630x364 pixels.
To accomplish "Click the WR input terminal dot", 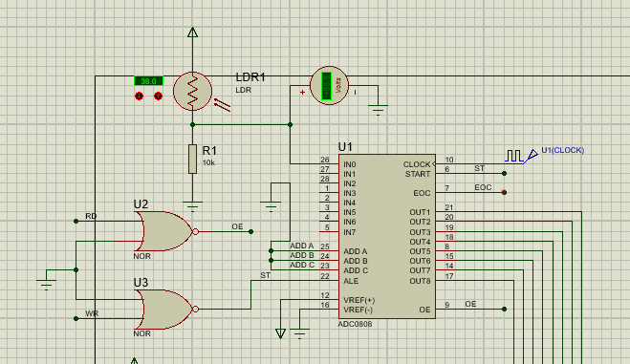I will (76, 319).
